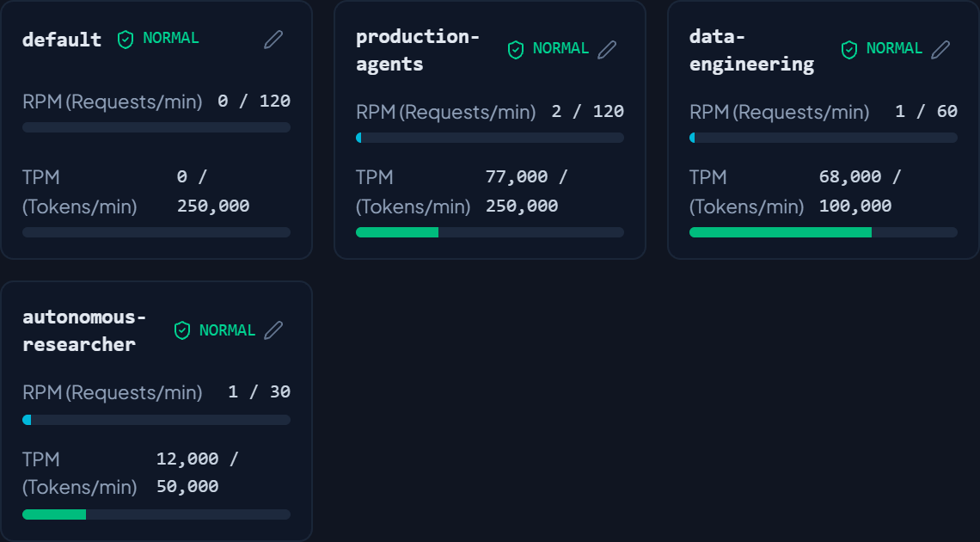The height and width of the screenshot is (542, 980).
Task: Click the shield icon on default card
Action: pyautogui.click(x=126, y=40)
